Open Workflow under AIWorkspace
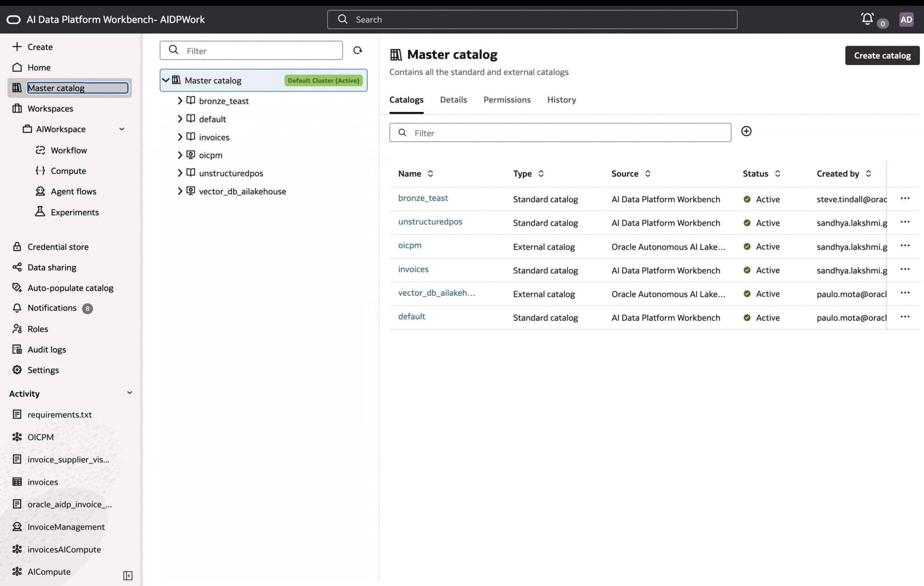The width and height of the screenshot is (924, 586). point(69,150)
